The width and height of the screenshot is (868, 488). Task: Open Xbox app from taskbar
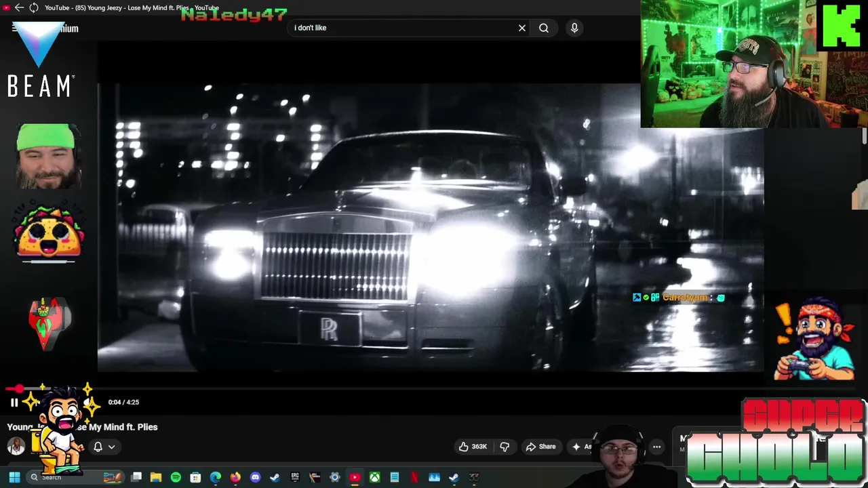374,477
